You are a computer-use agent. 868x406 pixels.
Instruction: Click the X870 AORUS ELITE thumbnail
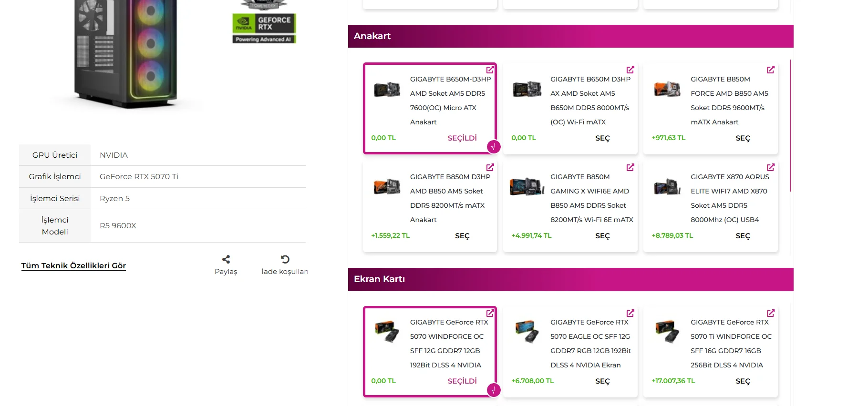coord(667,187)
